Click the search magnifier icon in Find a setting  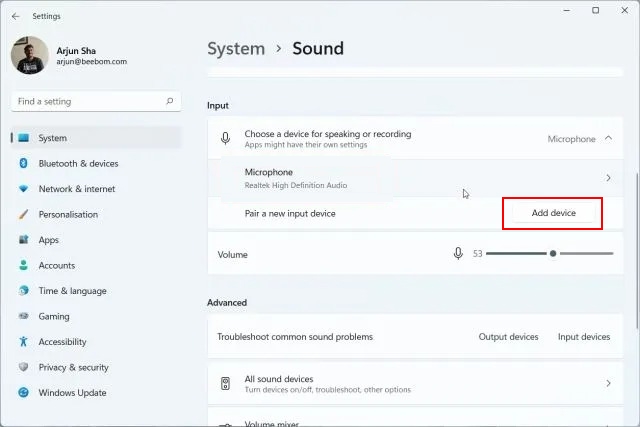[x=171, y=101]
